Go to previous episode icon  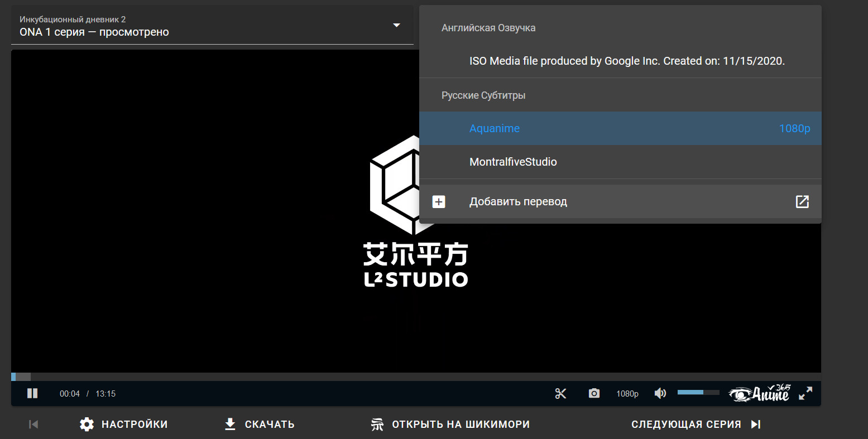[33, 424]
